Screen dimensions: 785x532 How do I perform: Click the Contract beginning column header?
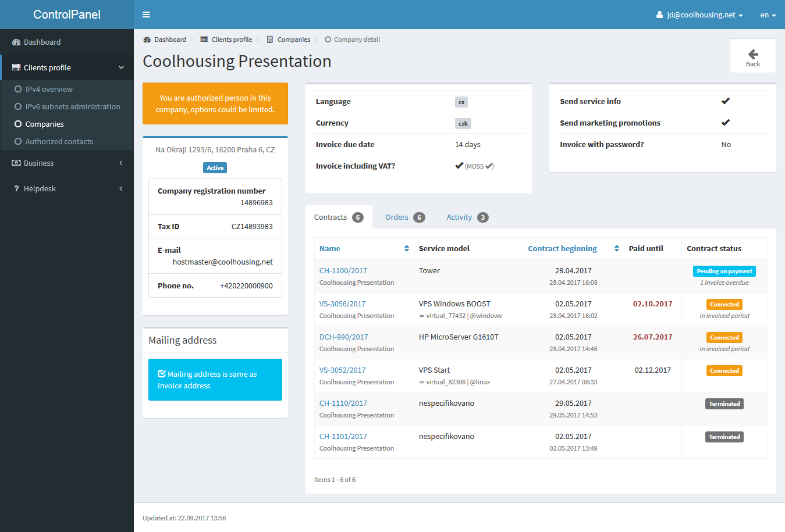[x=562, y=248]
